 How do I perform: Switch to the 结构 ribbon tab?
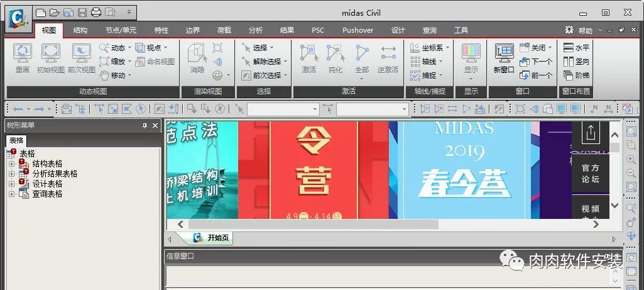(x=80, y=30)
